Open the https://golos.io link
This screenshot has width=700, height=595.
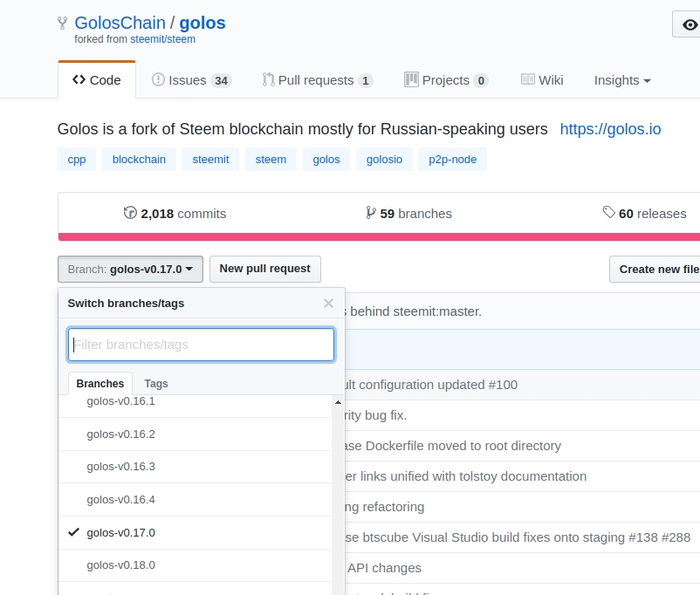click(x=610, y=129)
